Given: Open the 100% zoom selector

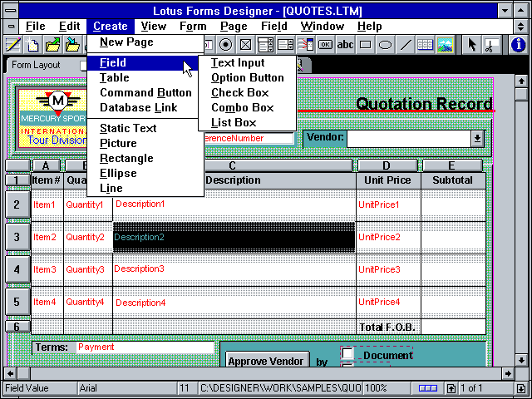Looking at the screenshot, I should tap(386, 388).
